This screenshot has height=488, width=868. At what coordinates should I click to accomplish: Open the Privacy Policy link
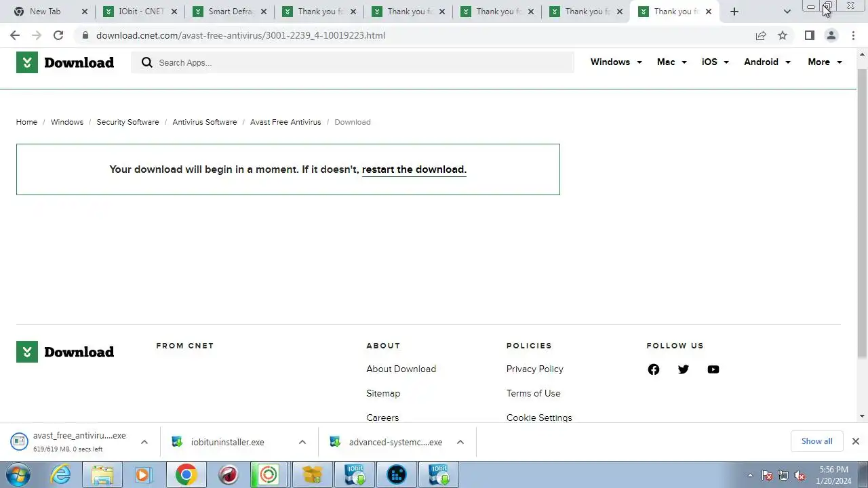534,369
